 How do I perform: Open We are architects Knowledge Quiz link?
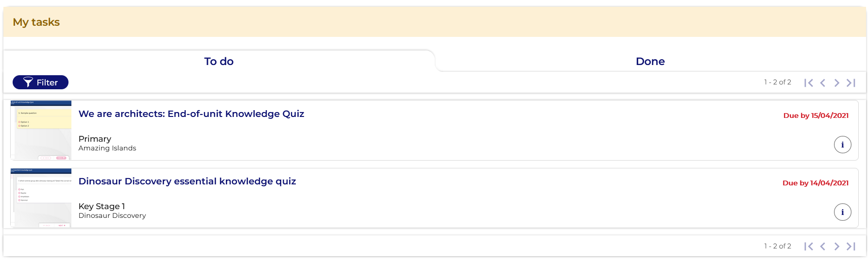[191, 114]
